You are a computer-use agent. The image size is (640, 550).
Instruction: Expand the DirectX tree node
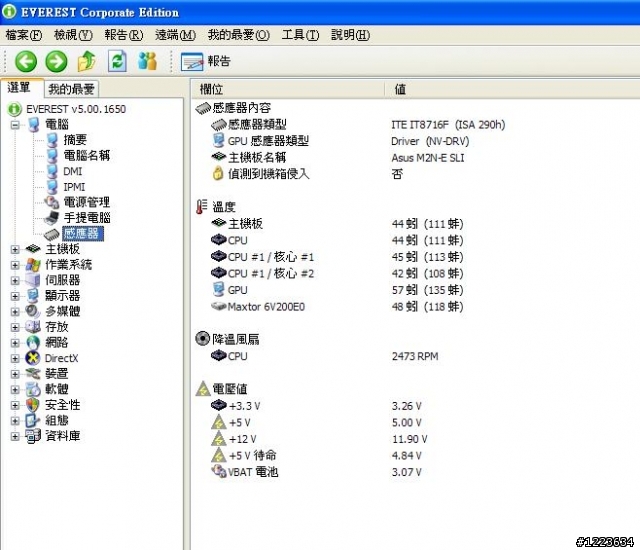[15, 359]
